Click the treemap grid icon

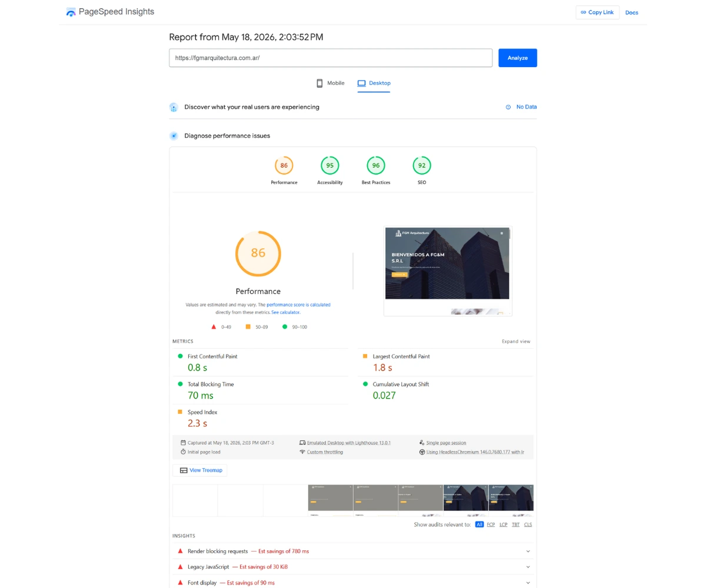[184, 470]
